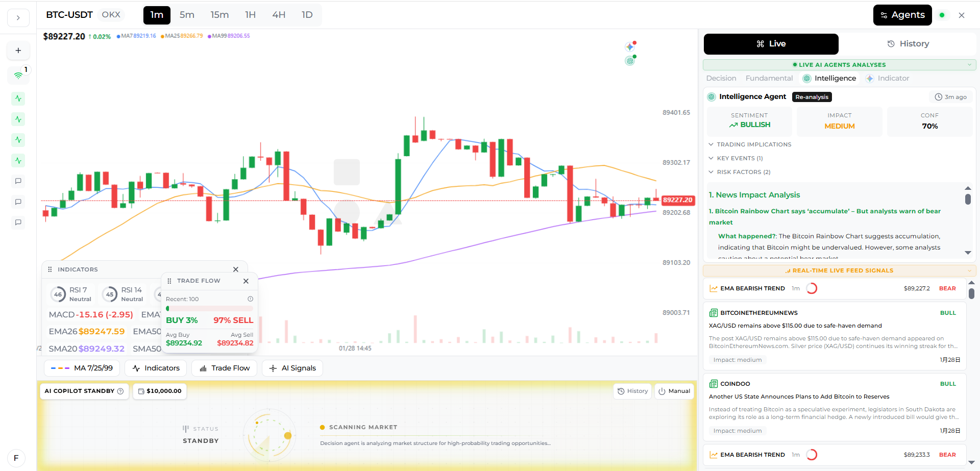Toggle the Trade Flow panel button
The image size is (980, 471).
tap(225, 368)
